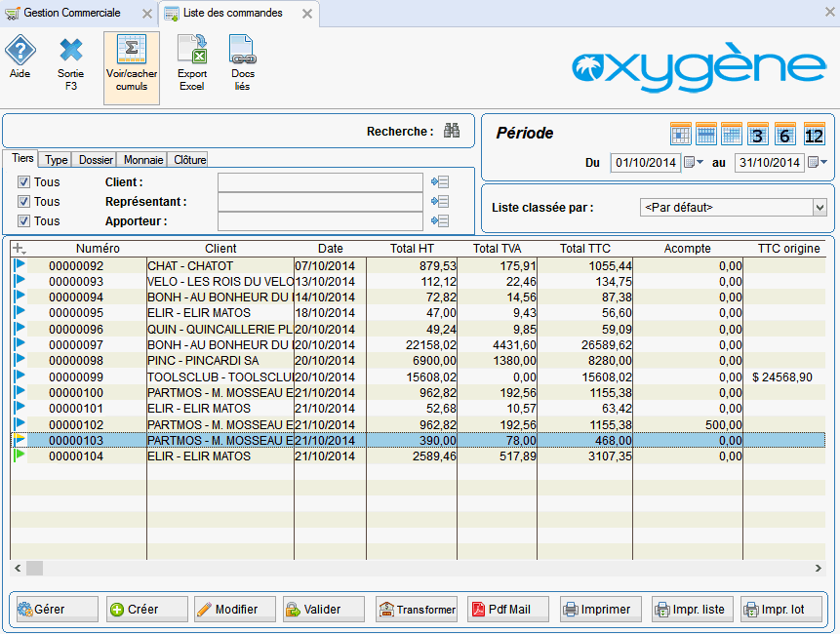Click the Gérer button
The height and width of the screenshot is (634, 840).
point(57,610)
